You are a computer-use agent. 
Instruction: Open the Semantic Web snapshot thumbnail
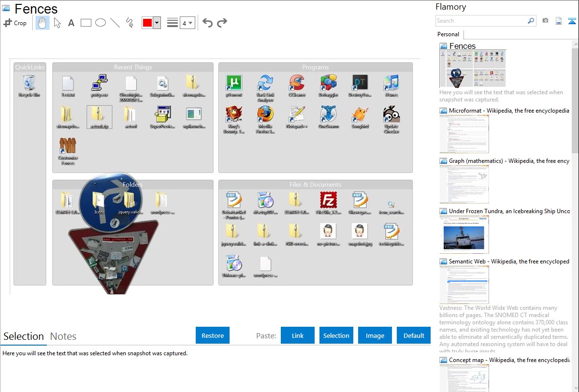[464, 285]
